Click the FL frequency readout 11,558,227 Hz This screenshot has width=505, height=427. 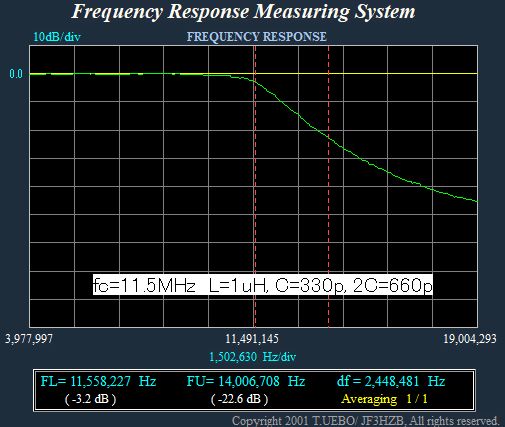(x=98, y=381)
